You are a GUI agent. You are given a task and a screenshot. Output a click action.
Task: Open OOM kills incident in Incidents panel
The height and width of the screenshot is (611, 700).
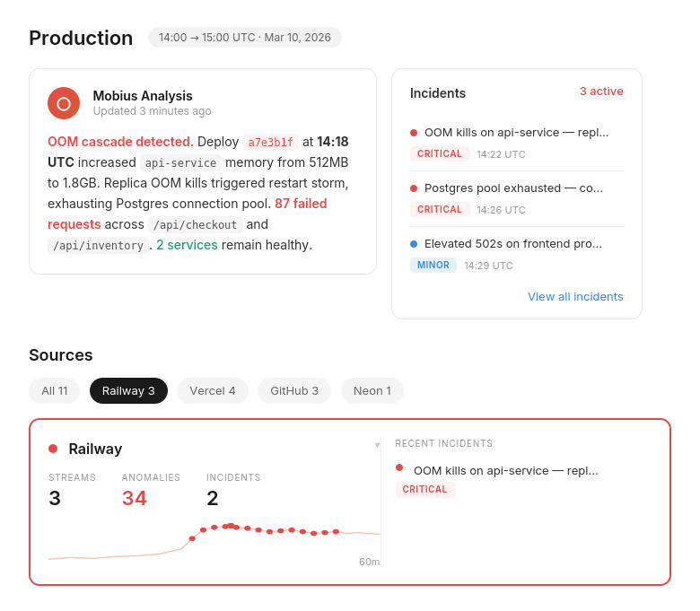(x=516, y=133)
